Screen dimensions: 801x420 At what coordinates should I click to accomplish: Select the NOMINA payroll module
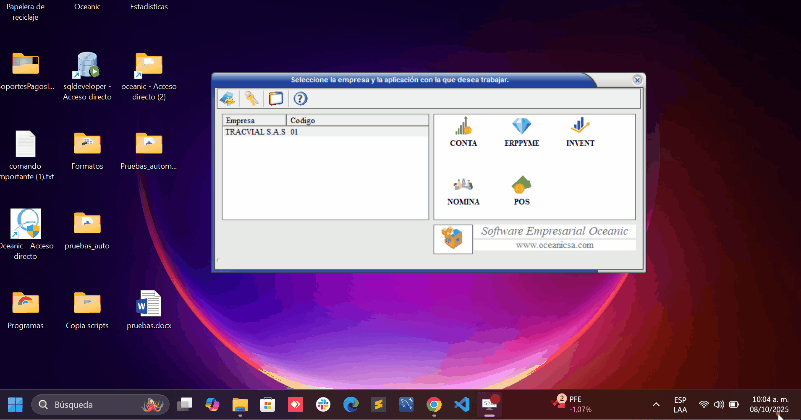(x=463, y=189)
